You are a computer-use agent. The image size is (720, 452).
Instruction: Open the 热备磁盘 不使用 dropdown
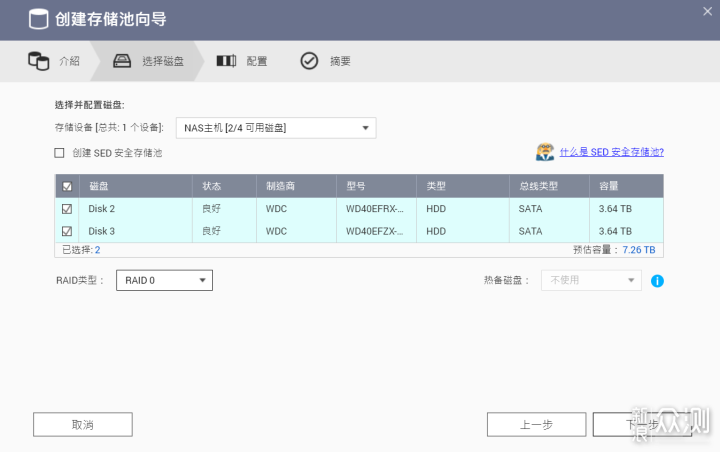[591, 280]
